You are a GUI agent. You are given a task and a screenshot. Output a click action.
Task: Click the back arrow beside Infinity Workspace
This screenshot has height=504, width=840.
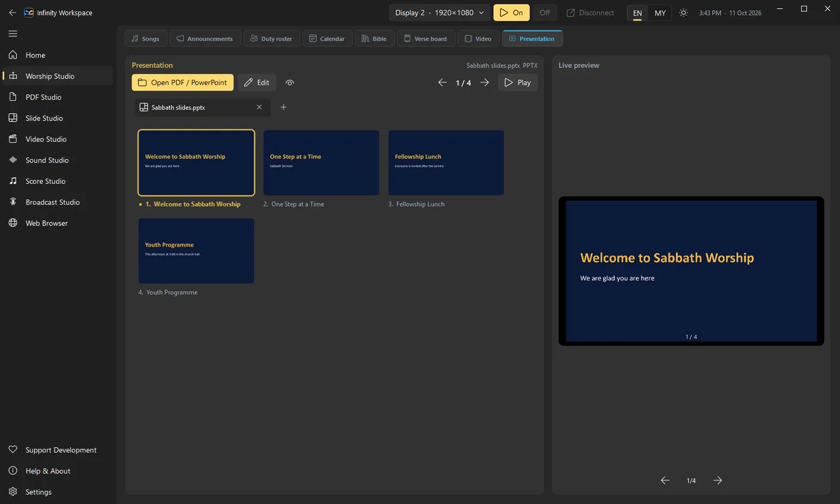[13, 13]
